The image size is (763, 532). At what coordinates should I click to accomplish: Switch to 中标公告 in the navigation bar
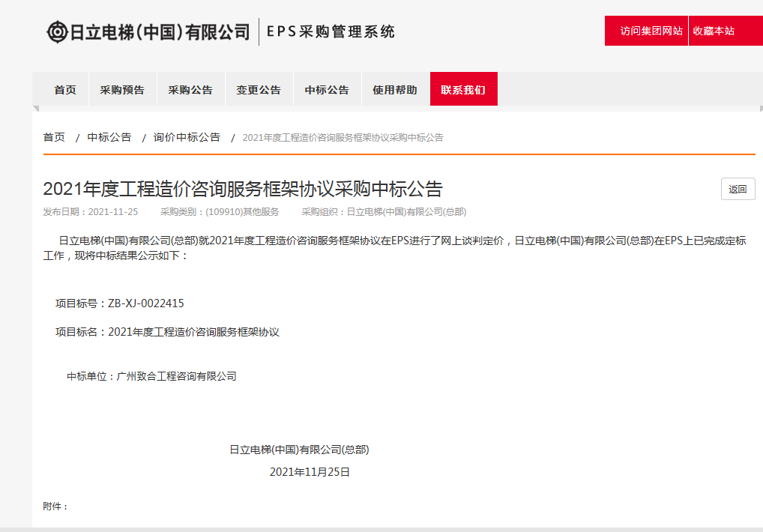point(327,90)
